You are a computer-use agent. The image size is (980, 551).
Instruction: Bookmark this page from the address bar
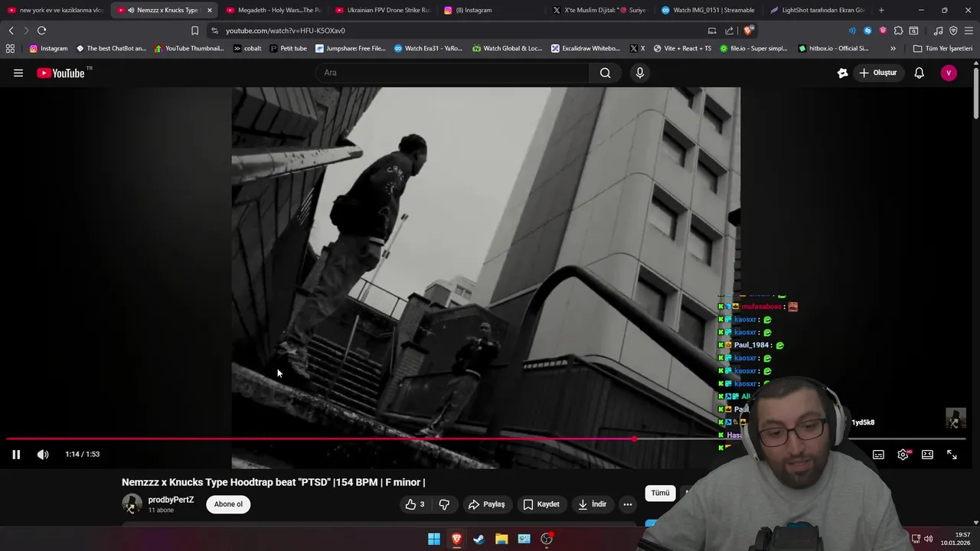194,31
